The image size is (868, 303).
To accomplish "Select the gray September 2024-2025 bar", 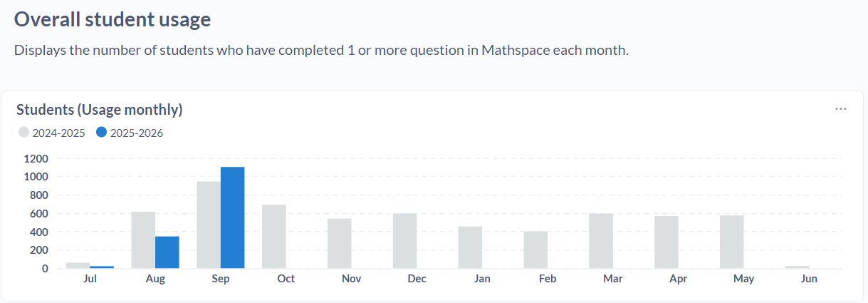I will [x=209, y=225].
